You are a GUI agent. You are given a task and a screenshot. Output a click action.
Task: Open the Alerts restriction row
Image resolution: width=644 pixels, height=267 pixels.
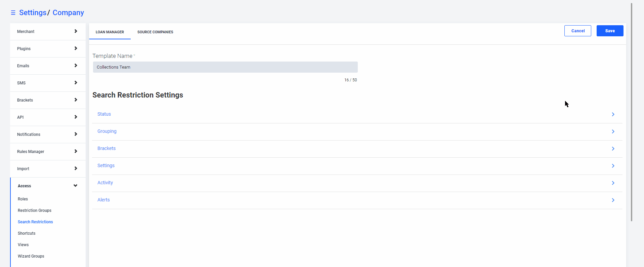(x=357, y=200)
